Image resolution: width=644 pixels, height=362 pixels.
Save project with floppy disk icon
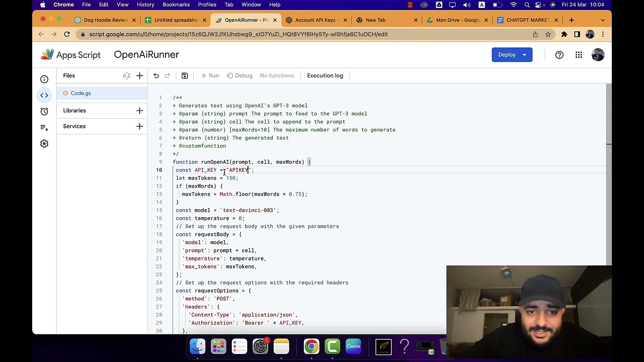185,75
